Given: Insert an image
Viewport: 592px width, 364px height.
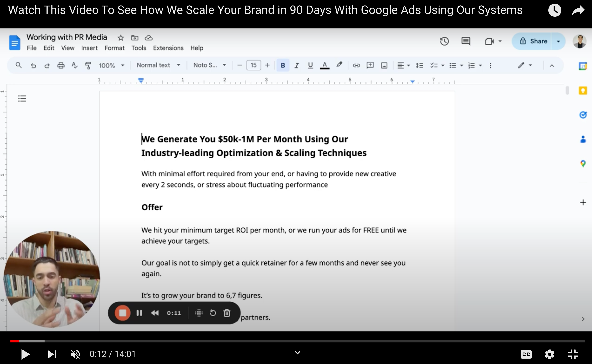Looking at the screenshot, I should [x=384, y=65].
